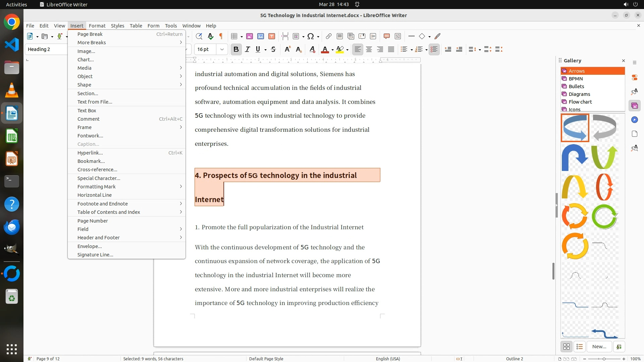
Task: Click the Center Horizontally alignment icon
Action: (x=369, y=49)
